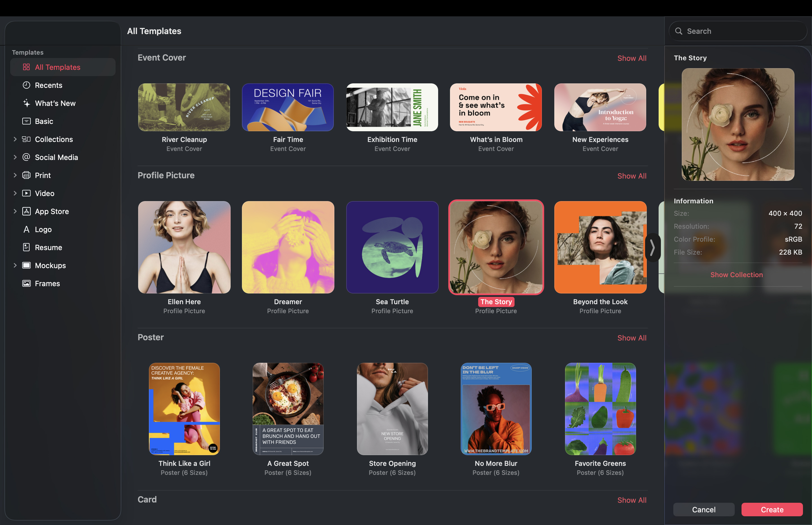Image resolution: width=812 pixels, height=525 pixels.
Task: Select the What's New sparkle icon
Action: click(27, 103)
